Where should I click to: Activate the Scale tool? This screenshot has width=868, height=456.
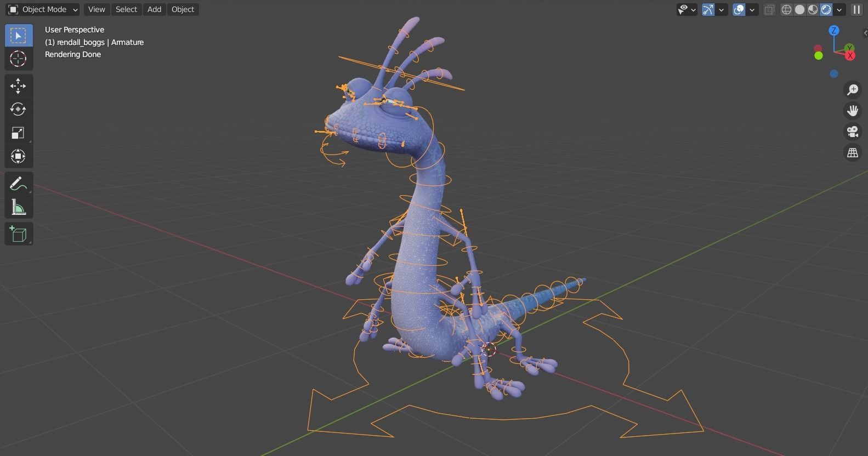[18, 133]
